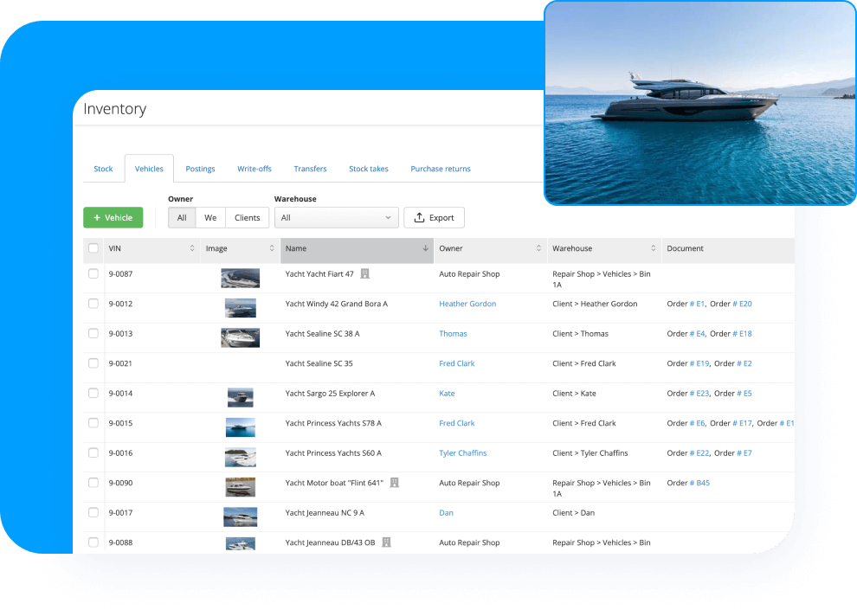Check the row checkbox for VIN 9-0087
This screenshot has width=857, height=616.
click(93, 273)
